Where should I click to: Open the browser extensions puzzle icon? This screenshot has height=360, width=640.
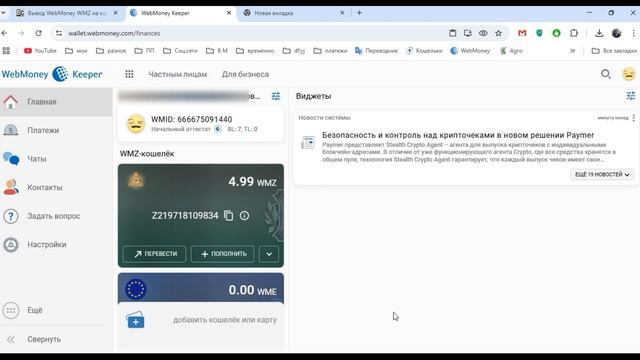pyautogui.click(x=573, y=33)
